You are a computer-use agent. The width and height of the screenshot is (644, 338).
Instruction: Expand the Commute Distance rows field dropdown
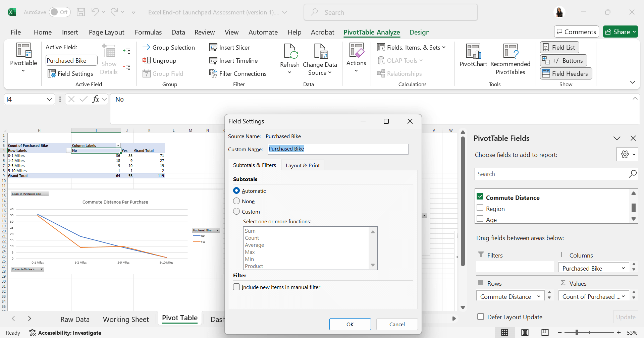(x=538, y=296)
